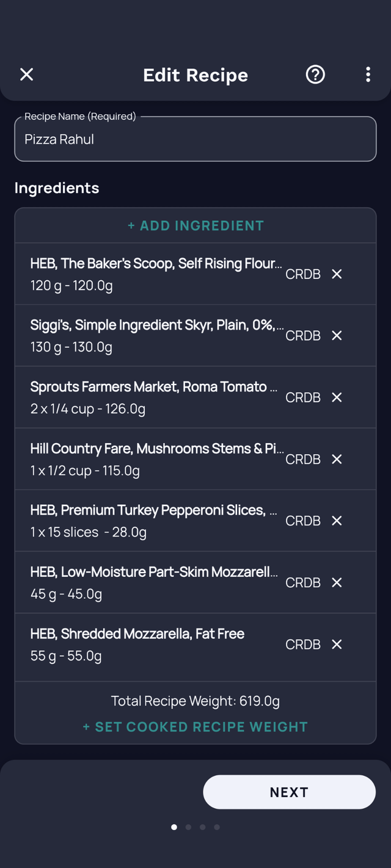Remove Turkey Pepperoni Slices with X
This screenshot has width=391, height=868.
pos(337,521)
